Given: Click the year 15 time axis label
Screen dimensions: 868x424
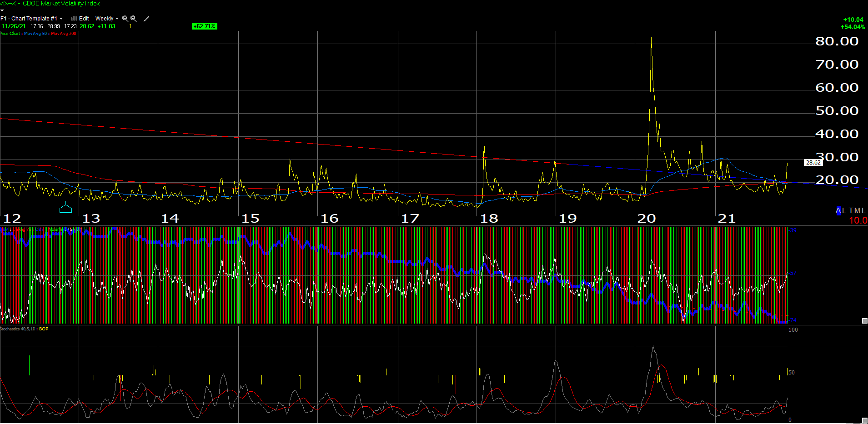Looking at the screenshot, I should (x=251, y=219).
